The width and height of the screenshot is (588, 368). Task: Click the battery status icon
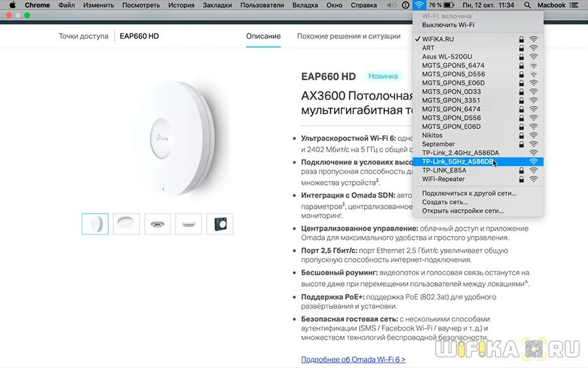[449, 5]
